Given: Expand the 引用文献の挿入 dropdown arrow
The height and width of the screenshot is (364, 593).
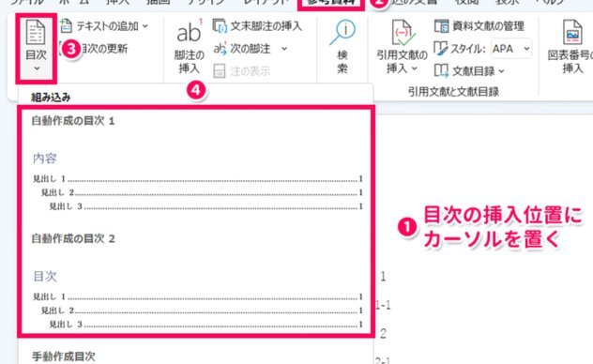Looking at the screenshot, I should (415, 68).
